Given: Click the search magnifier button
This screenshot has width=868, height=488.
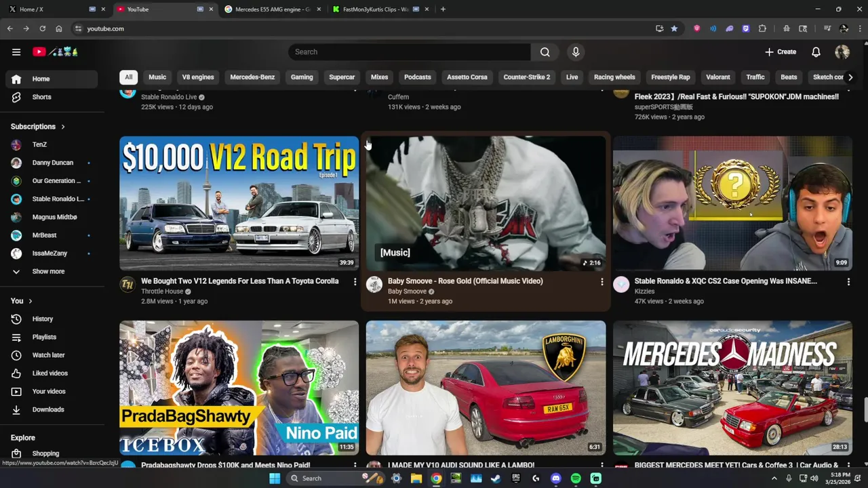Looking at the screenshot, I should click(x=545, y=52).
